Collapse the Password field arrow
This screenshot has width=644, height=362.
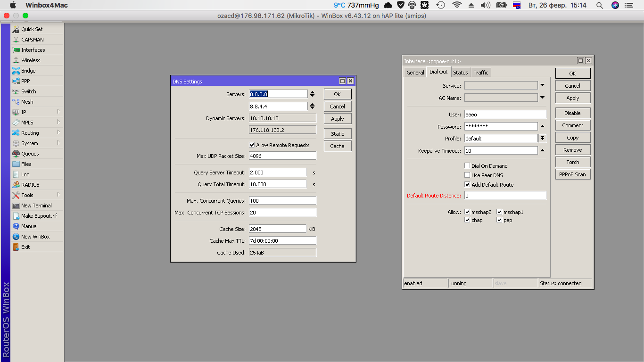pyautogui.click(x=543, y=126)
